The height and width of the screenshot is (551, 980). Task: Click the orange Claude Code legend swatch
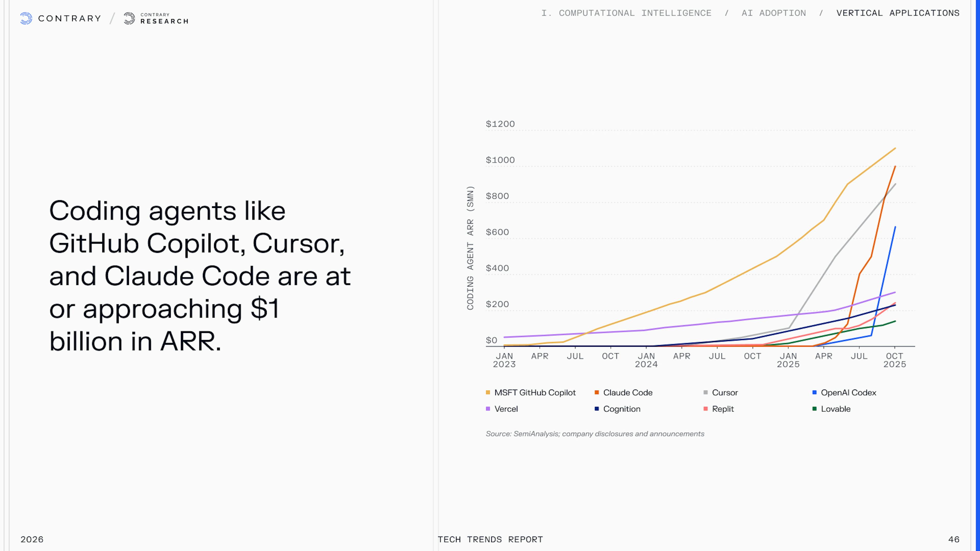pyautogui.click(x=597, y=392)
